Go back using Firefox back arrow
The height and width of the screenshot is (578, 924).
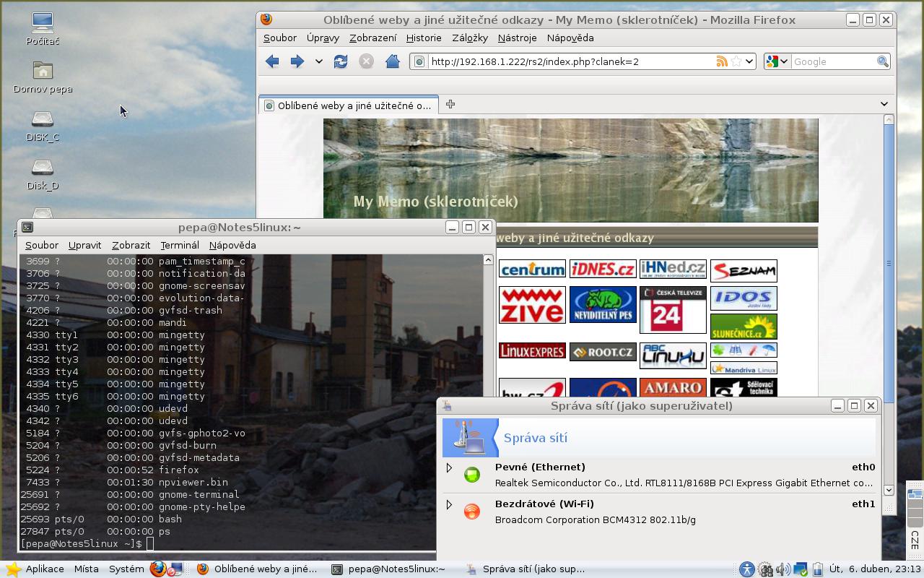point(272,61)
